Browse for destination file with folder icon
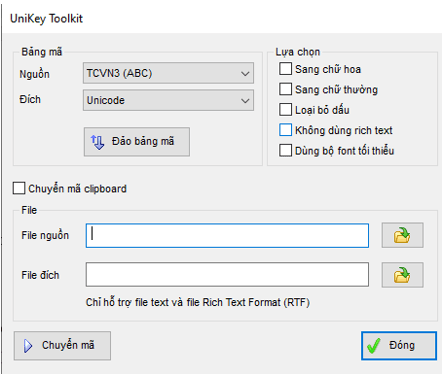Viewport: 444px width, 377px height. [402, 275]
